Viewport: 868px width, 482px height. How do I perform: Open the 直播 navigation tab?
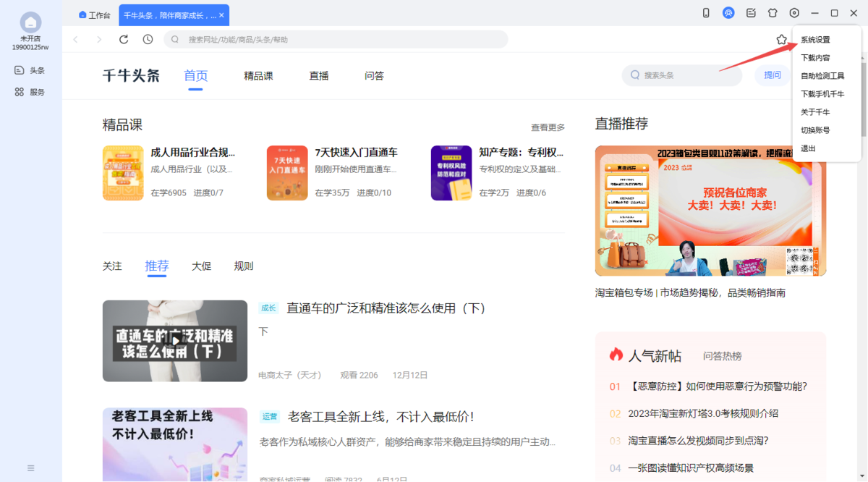click(x=319, y=76)
